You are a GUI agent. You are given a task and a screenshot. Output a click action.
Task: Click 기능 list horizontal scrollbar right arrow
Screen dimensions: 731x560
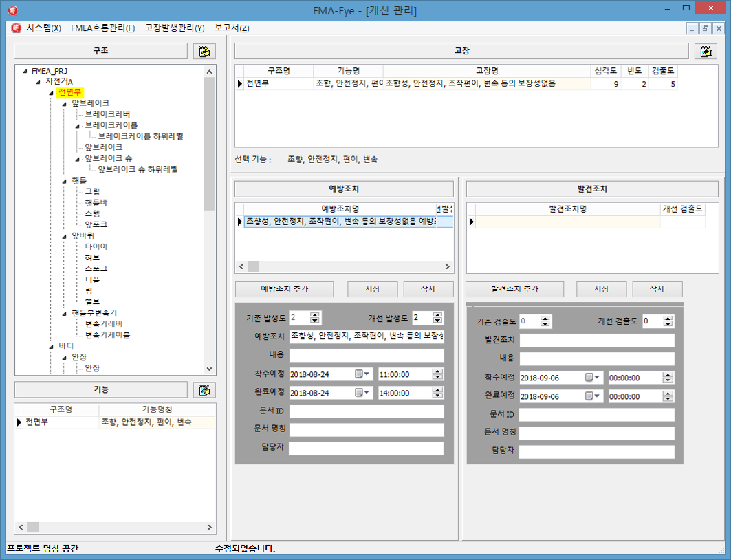coord(209,527)
